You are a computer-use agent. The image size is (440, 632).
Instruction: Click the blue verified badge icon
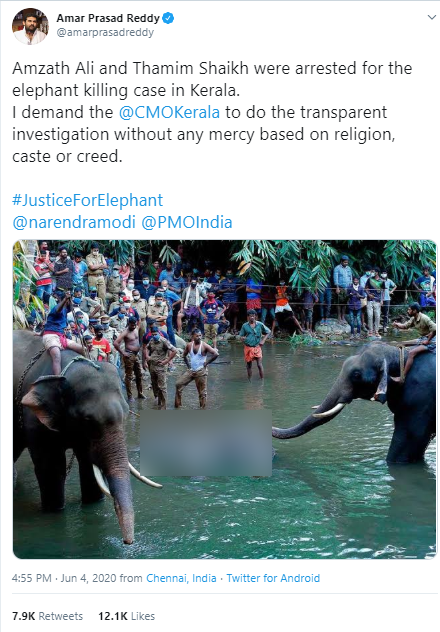tap(168, 18)
